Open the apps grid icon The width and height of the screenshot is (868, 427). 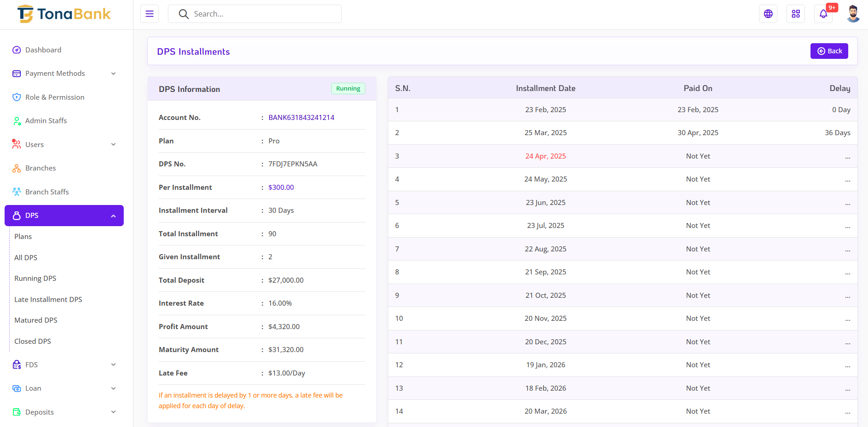795,14
